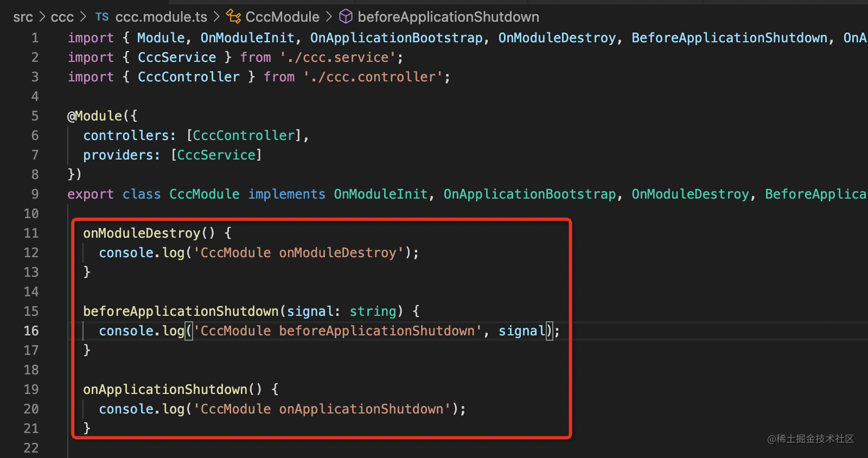Image resolution: width=868 pixels, height=458 pixels.
Task: Click CccController inside the controllers array
Action: (x=244, y=135)
